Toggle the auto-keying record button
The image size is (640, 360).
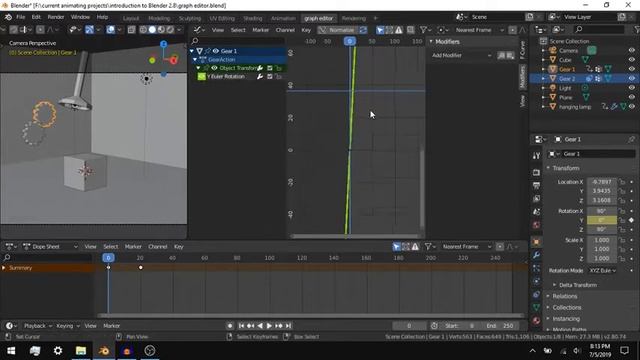coord(230,326)
